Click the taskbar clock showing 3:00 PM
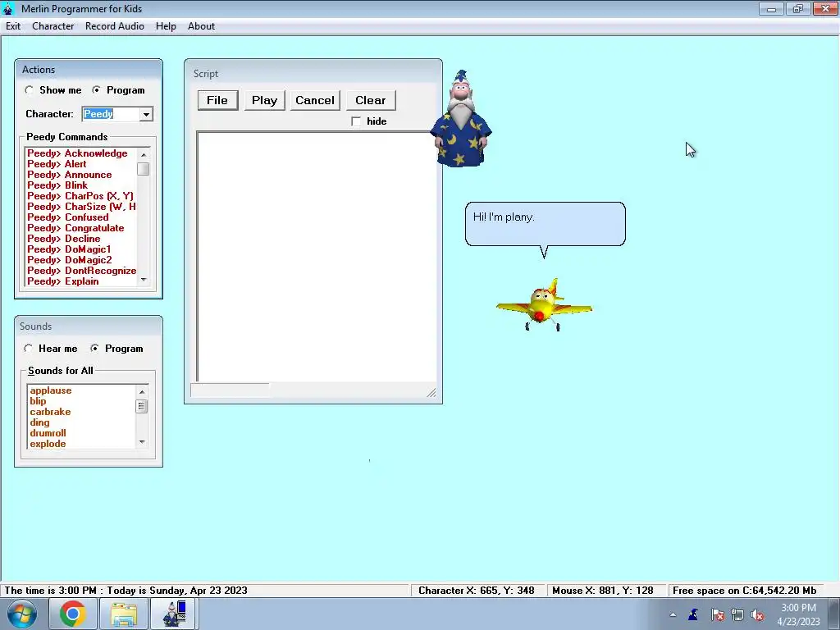Screen dimensions: 840x630 point(798,614)
